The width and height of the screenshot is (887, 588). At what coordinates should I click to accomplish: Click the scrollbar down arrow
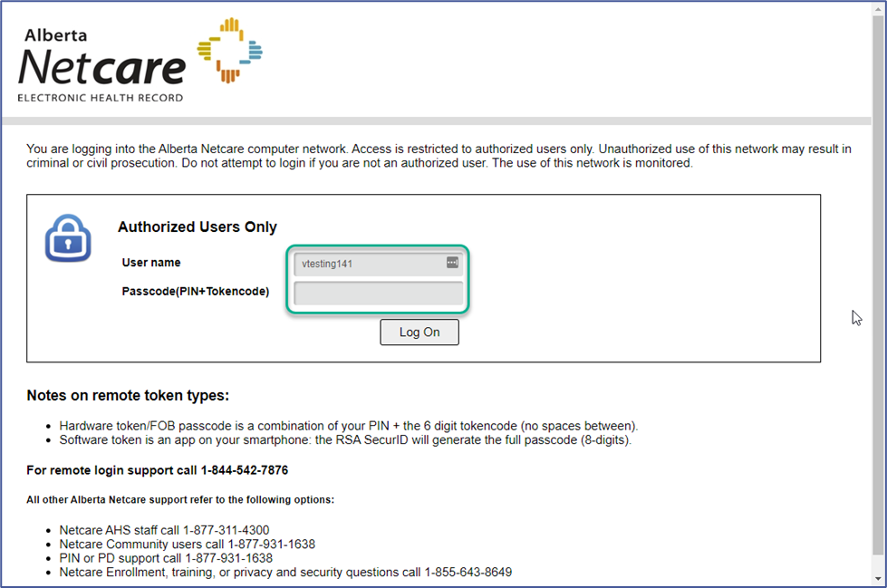point(879,579)
